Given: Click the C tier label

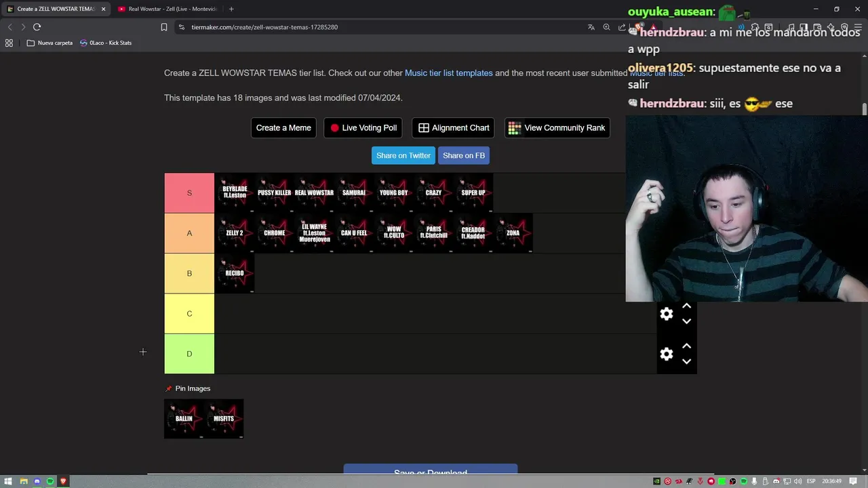Looking at the screenshot, I should click(x=189, y=313).
